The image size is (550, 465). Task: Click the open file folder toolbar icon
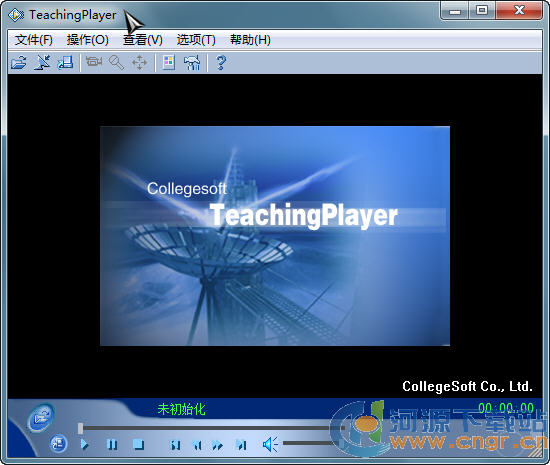[x=19, y=63]
